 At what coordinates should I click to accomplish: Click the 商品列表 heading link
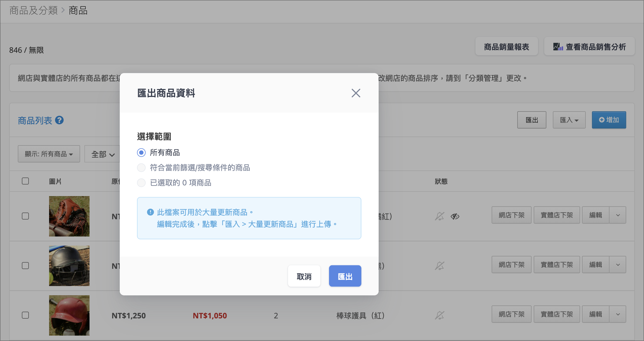[35, 120]
